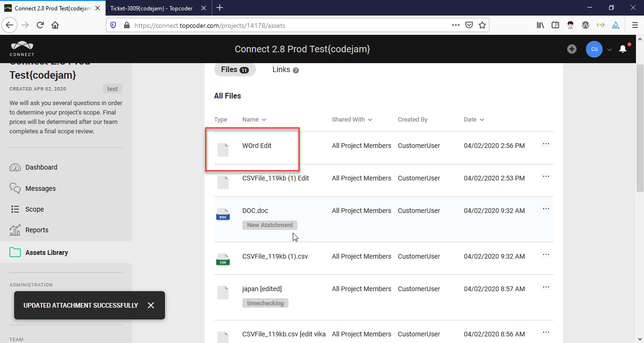
Task: Open the japan [edited] file
Action: click(262, 289)
